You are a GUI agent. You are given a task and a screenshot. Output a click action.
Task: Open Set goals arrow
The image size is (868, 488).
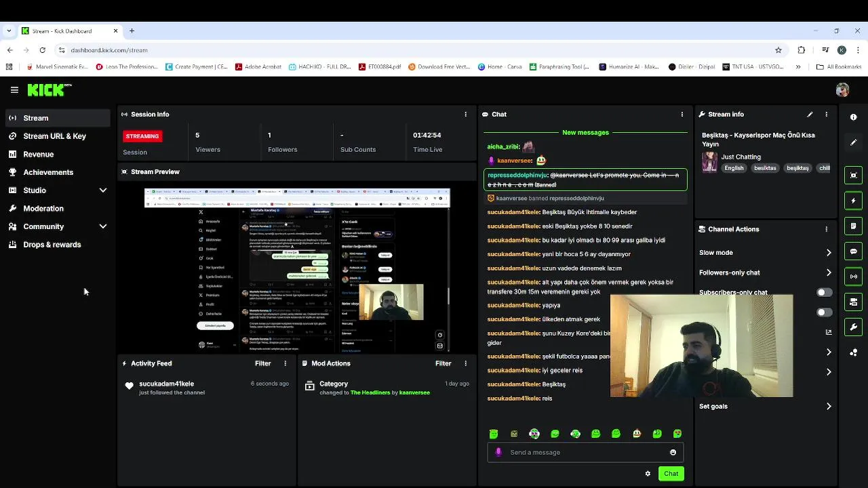[829, 407]
